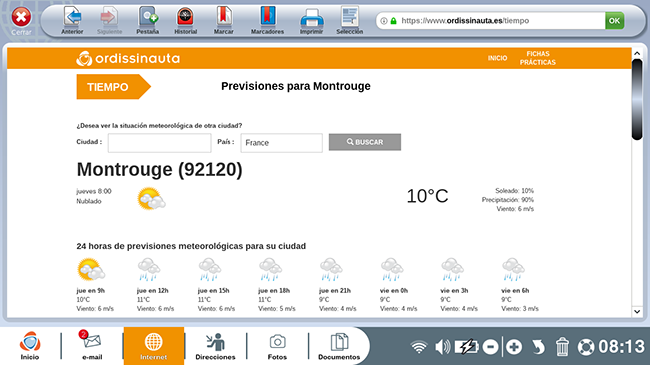Click the País input field

coord(281,143)
